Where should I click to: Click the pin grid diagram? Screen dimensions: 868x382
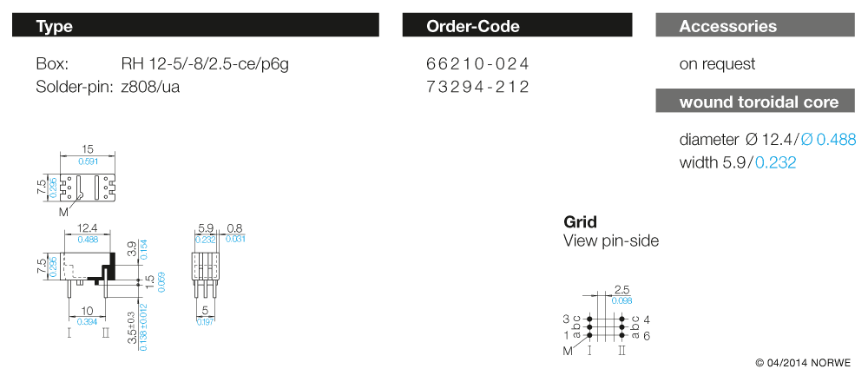click(606, 326)
